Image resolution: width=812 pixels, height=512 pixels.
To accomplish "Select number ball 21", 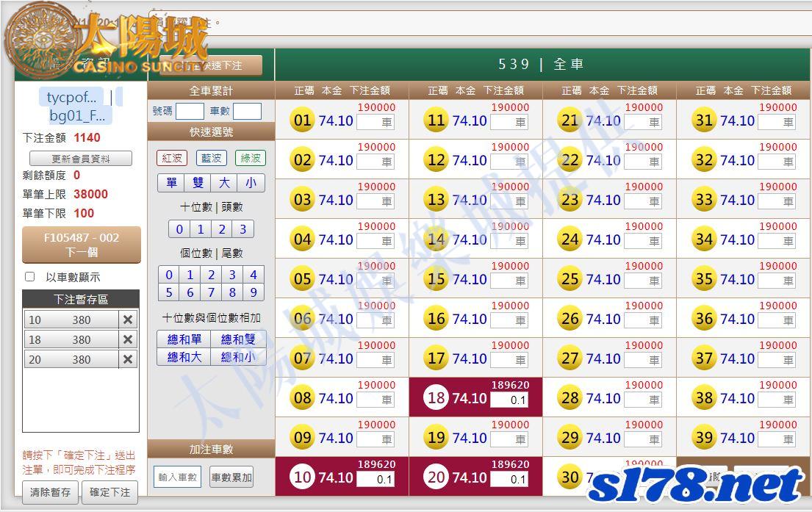I will (x=570, y=120).
